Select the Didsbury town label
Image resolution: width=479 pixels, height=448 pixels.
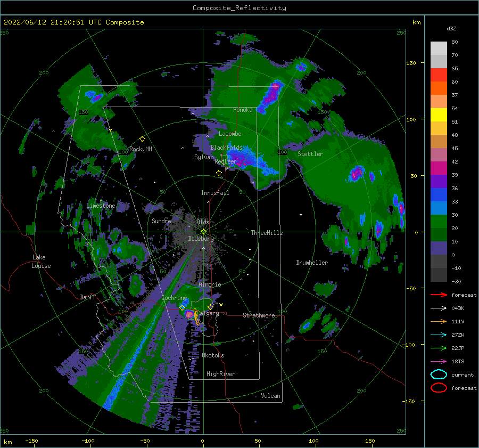tap(201, 239)
